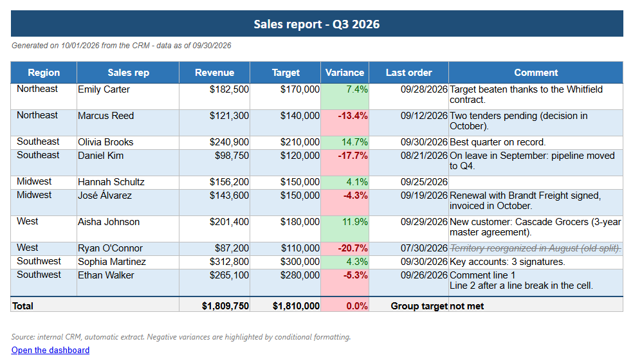This screenshot has height=364, width=633.
Task: Select the Marcus Reed cell
Action: coord(128,123)
